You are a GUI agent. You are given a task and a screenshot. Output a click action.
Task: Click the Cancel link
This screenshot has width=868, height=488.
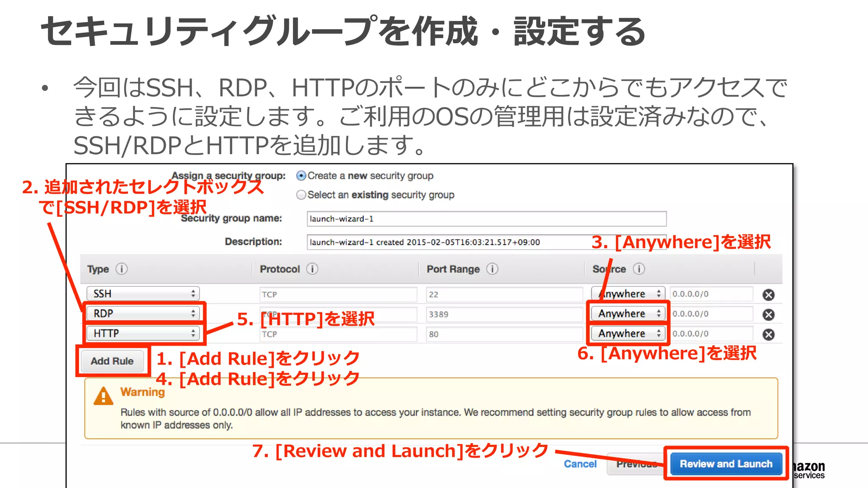click(580, 464)
